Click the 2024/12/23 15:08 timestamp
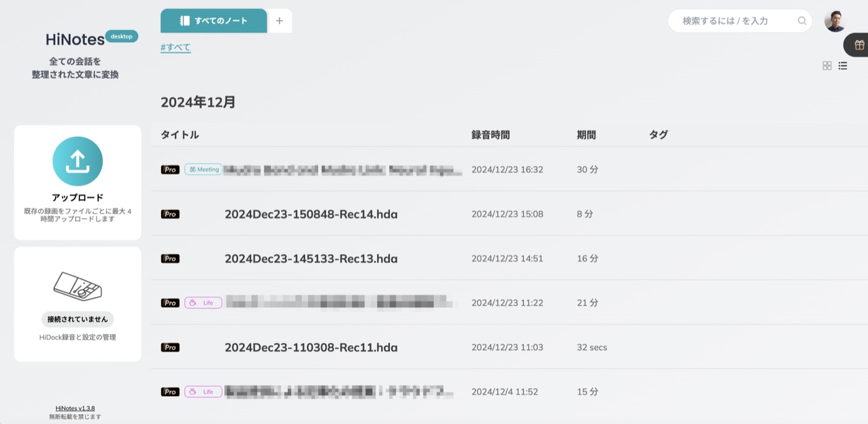Screen dimensions: 868x424 click(x=507, y=214)
